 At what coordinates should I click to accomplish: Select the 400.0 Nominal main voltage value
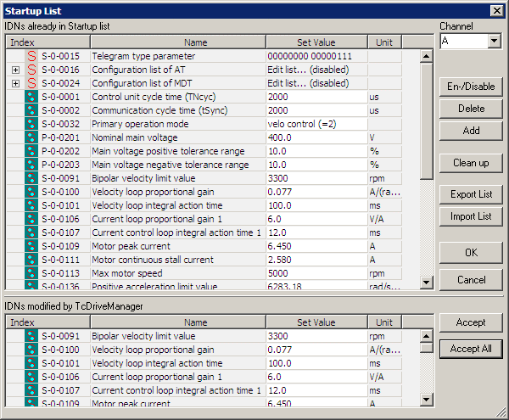(x=279, y=137)
